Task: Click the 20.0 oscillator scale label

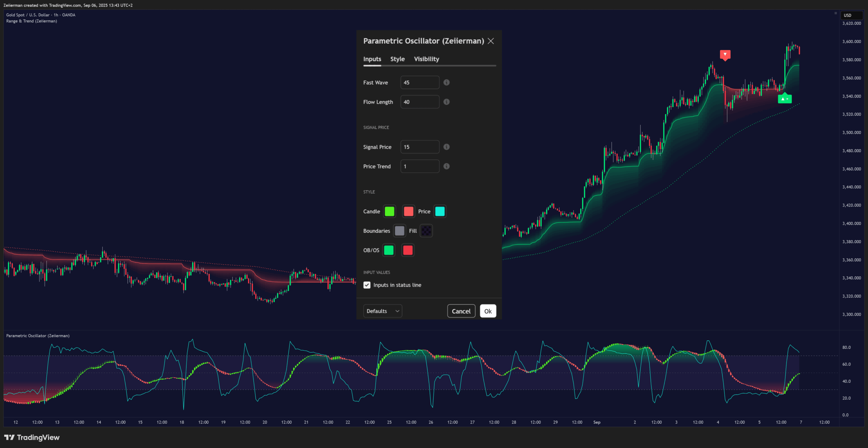Action: point(846,398)
